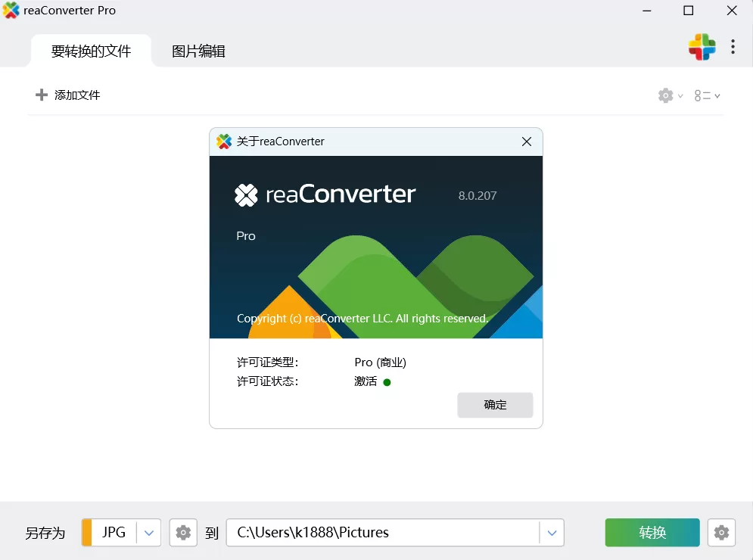Open the gear settings icon above file list
The height and width of the screenshot is (560, 753).
coord(665,95)
